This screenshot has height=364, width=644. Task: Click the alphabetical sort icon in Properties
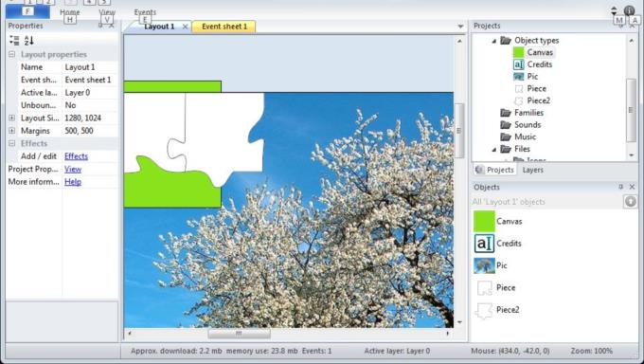(28, 41)
